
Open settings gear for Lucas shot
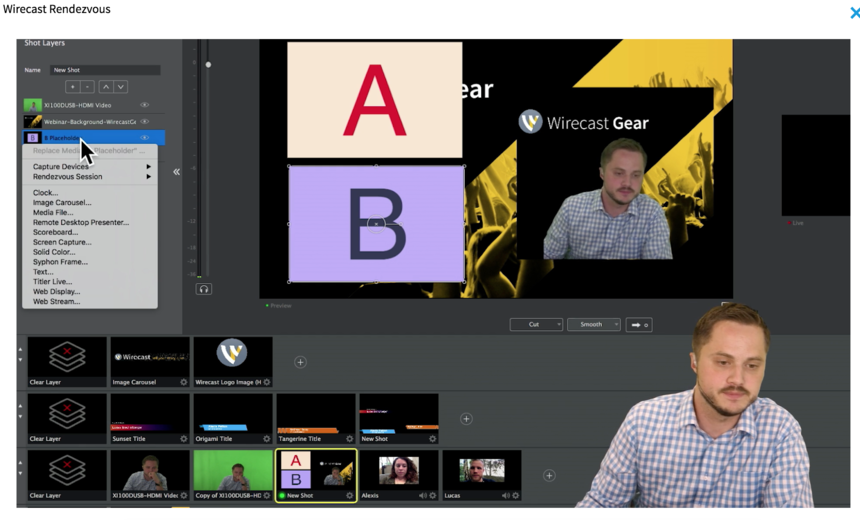click(515, 495)
